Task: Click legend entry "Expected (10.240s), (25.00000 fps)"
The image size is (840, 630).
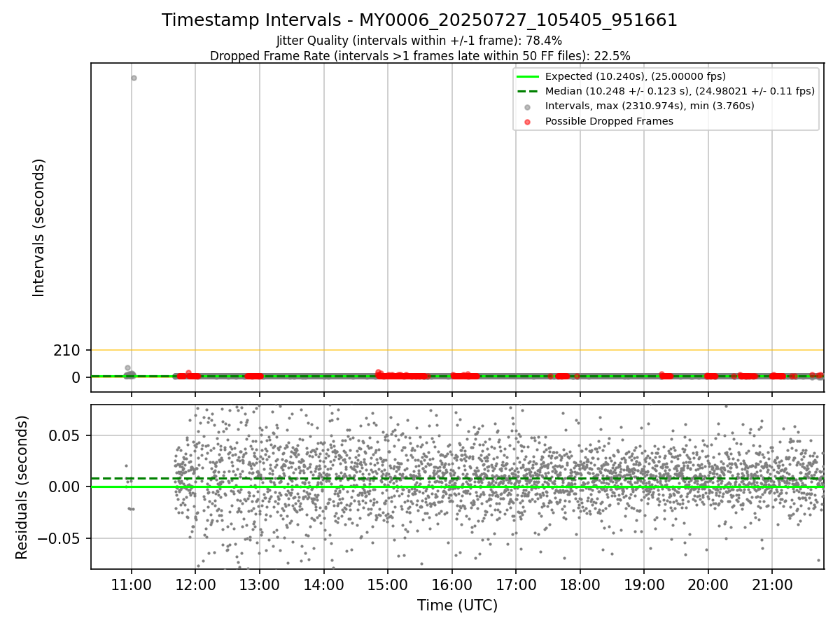Action: pos(635,76)
